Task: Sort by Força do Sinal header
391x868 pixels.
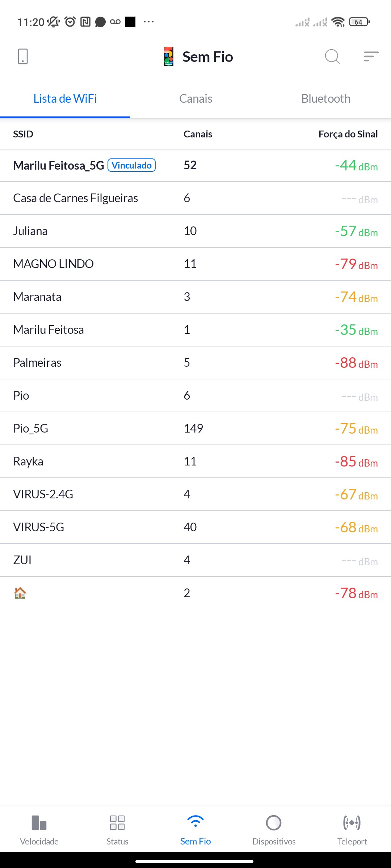Action: (x=348, y=134)
